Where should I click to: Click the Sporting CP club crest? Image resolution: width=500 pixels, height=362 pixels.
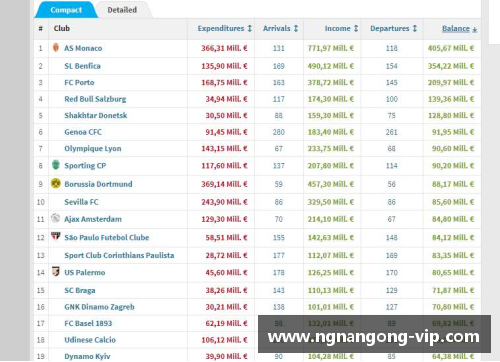pos(56,165)
